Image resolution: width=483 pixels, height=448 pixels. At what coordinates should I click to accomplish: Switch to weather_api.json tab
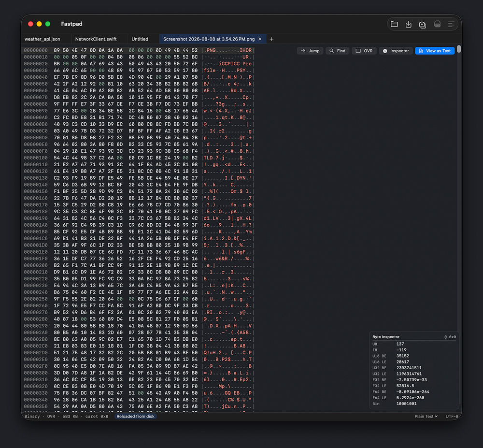42,39
